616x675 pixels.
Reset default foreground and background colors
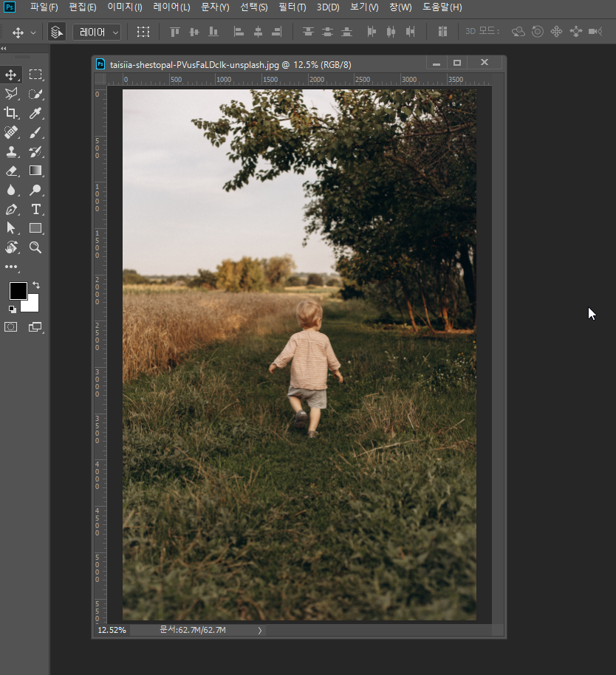(x=12, y=309)
